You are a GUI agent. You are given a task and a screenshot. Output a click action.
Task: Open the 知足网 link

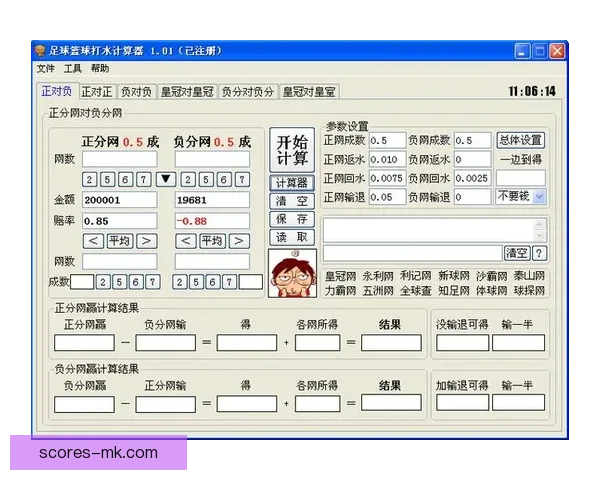coord(453,291)
